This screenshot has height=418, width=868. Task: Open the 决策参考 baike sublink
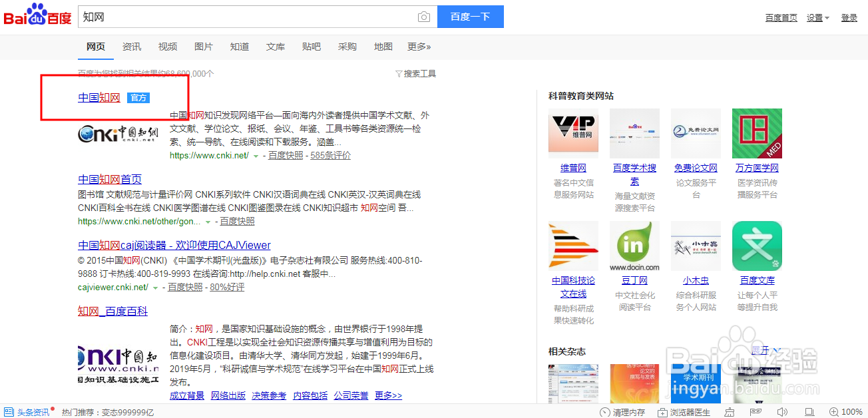[269, 395]
